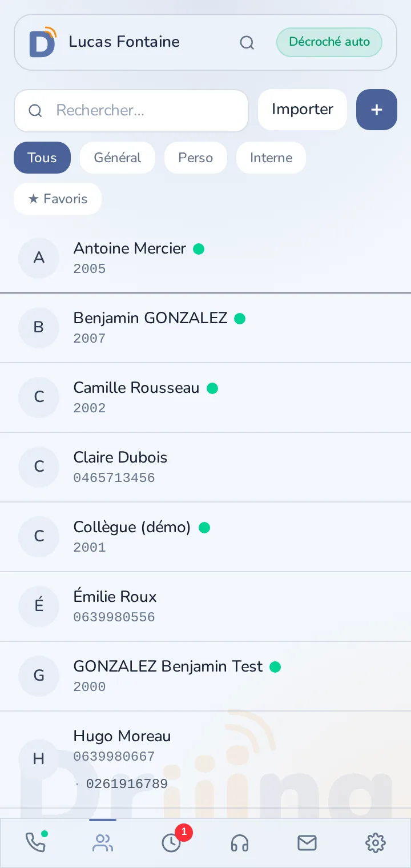This screenshot has width=411, height=868.
Task: Open the voicemail envelope icon
Action: click(x=307, y=843)
